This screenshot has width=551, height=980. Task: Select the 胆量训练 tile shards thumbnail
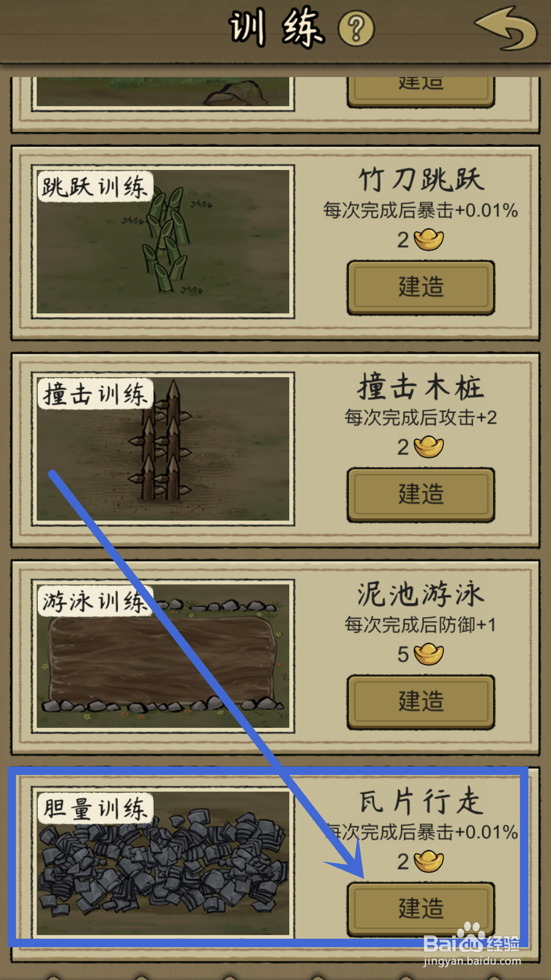click(163, 863)
